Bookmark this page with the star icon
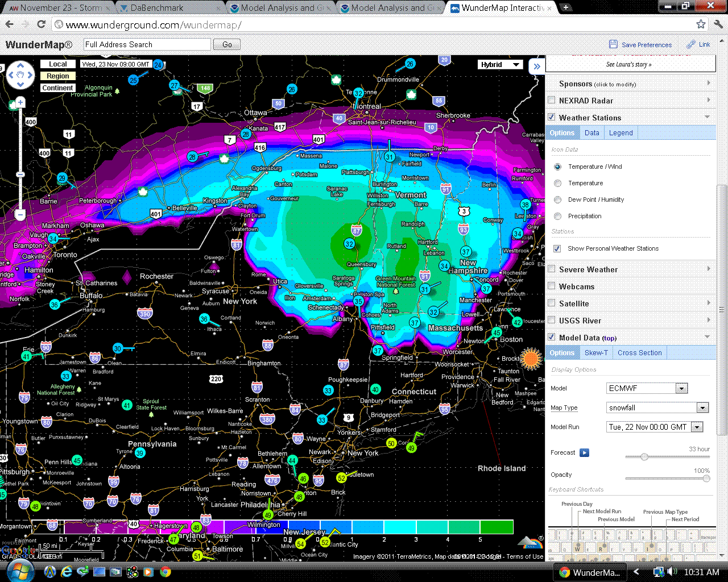Image resolution: width=728 pixels, height=582 pixels. tap(701, 24)
